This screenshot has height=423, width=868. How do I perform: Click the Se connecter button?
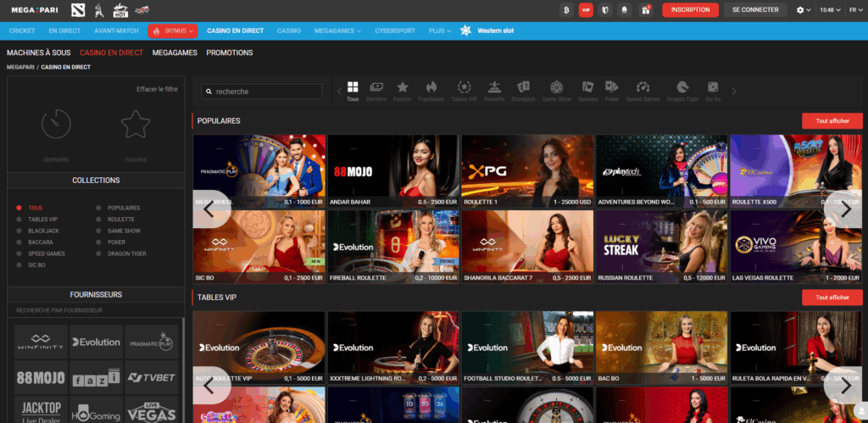[755, 10]
